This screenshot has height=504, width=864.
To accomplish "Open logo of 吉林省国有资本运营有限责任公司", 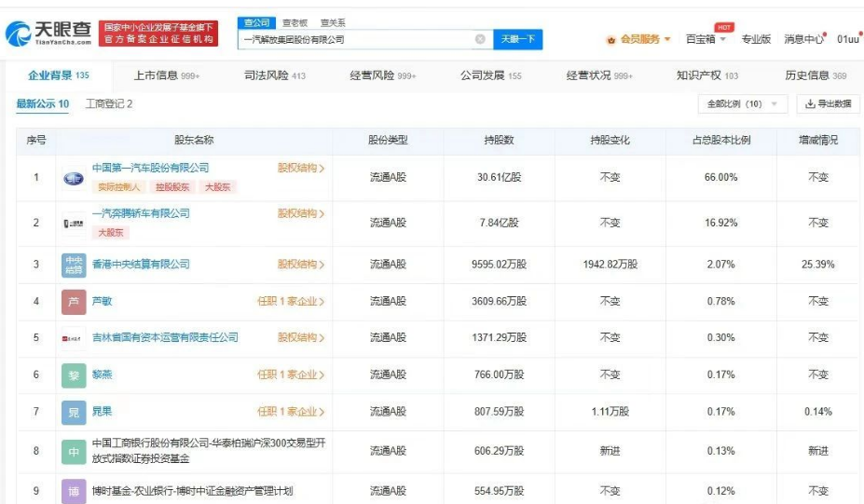I will tap(74, 338).
